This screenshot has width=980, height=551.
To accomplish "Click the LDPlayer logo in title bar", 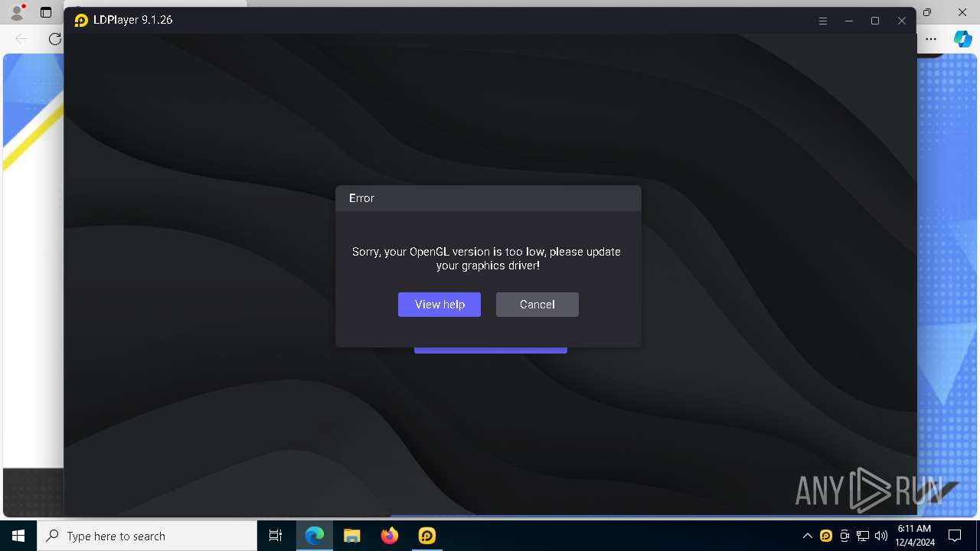I will coord(81,21).
